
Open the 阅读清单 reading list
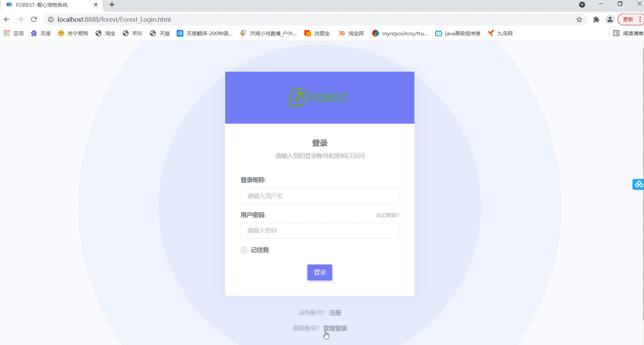click(628, 33)
